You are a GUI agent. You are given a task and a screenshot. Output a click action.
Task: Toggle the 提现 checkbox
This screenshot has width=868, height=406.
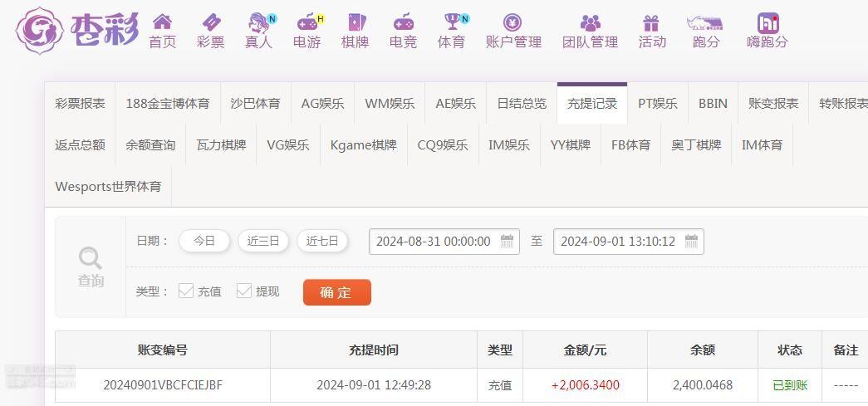click(x=244, y=291)
